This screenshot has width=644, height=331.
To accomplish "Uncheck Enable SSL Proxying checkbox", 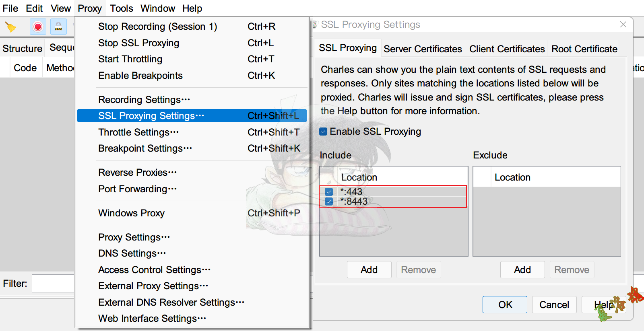I will click(x=323, y=132).
